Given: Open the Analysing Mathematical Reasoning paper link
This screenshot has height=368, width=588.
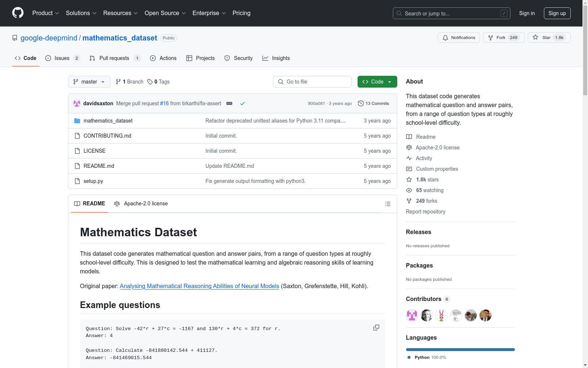Looking at the screenshot, I should click(x=200, y=286).
